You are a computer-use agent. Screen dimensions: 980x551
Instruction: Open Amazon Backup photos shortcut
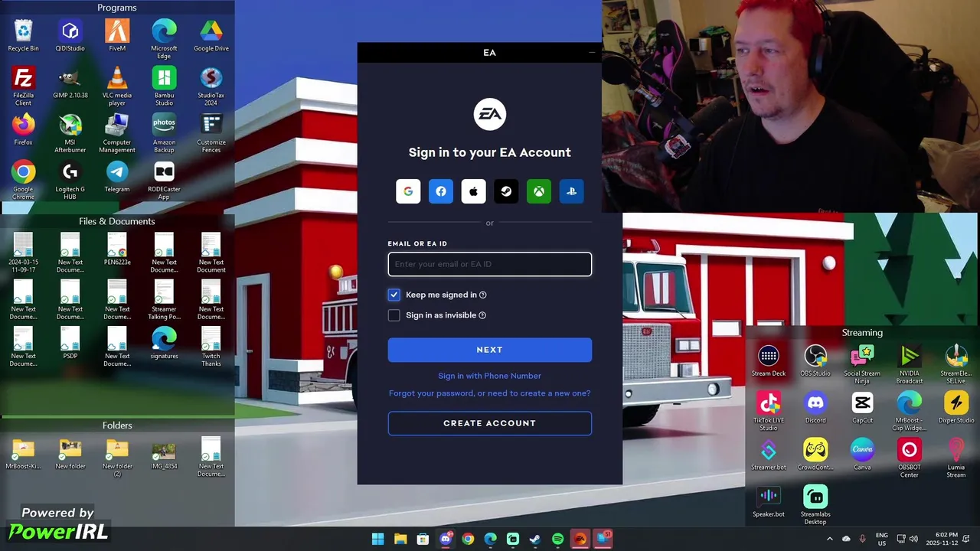pyautogui.click(x=164, y=133)
